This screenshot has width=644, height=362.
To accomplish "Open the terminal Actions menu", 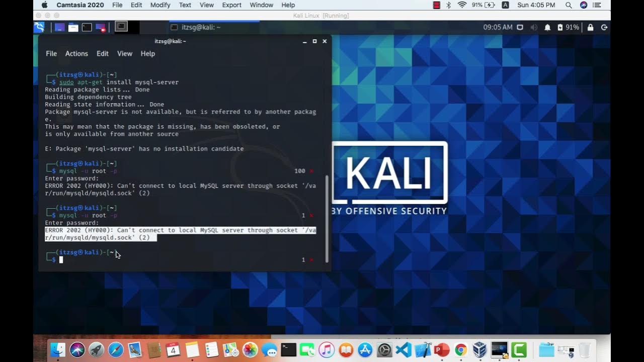I will [76, 53].
